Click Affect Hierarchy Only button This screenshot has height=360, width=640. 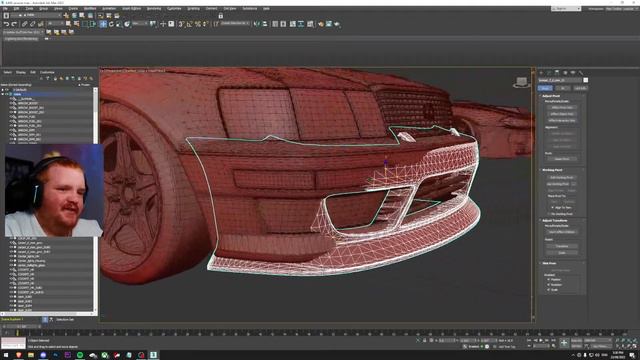pos(562,120)
